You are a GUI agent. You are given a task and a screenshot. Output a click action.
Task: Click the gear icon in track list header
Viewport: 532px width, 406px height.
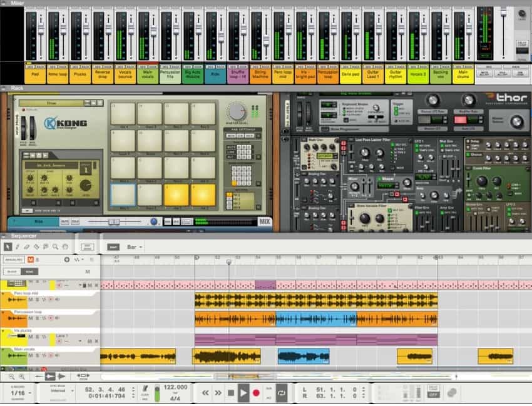pos(67,260)
